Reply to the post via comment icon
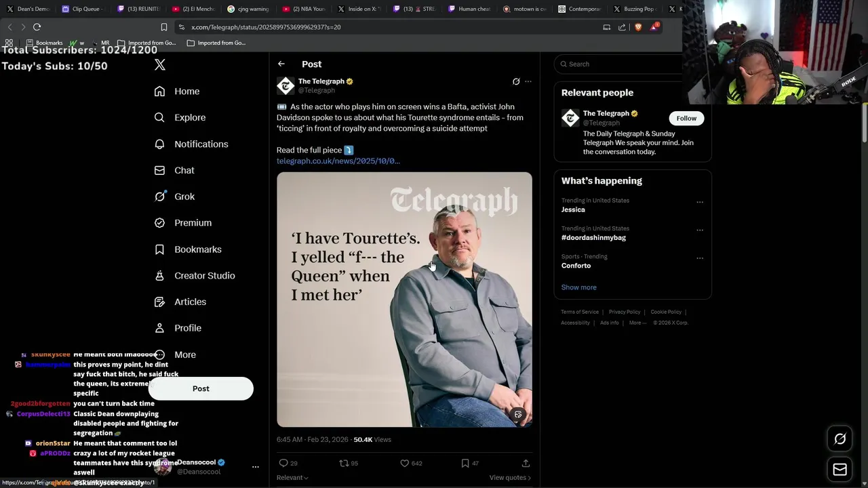 [283, 463]
